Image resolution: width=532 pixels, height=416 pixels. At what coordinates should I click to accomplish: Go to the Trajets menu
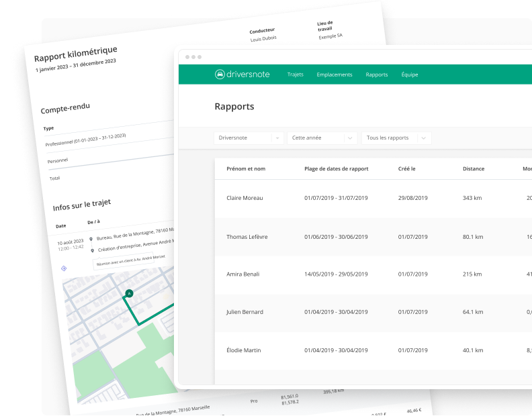295,74
